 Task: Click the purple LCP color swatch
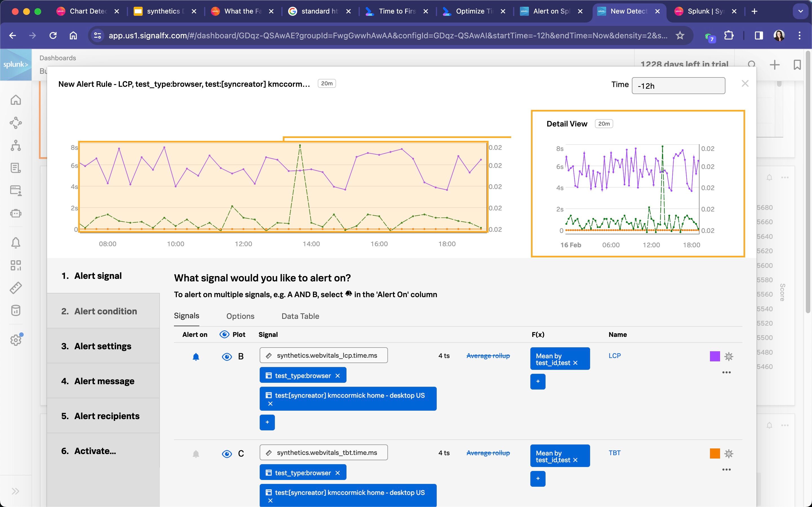point(715,356)
